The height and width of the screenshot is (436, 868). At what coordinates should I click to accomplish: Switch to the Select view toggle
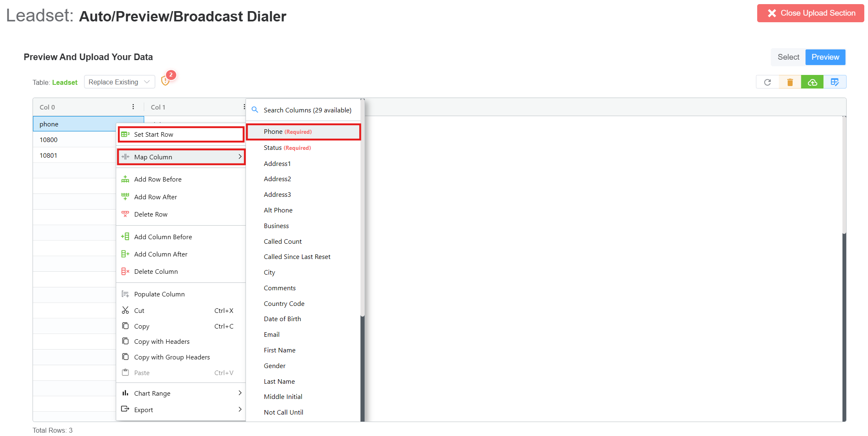tap(788, 57)
